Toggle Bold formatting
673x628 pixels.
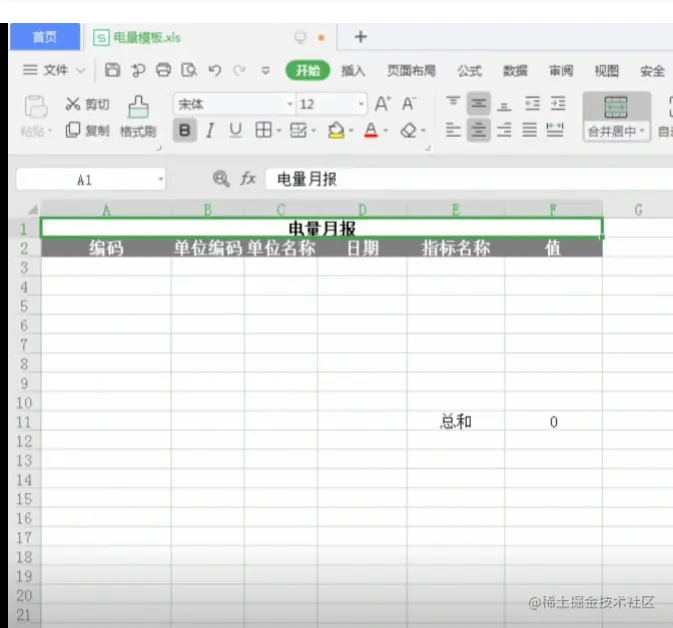coord(185,130)
